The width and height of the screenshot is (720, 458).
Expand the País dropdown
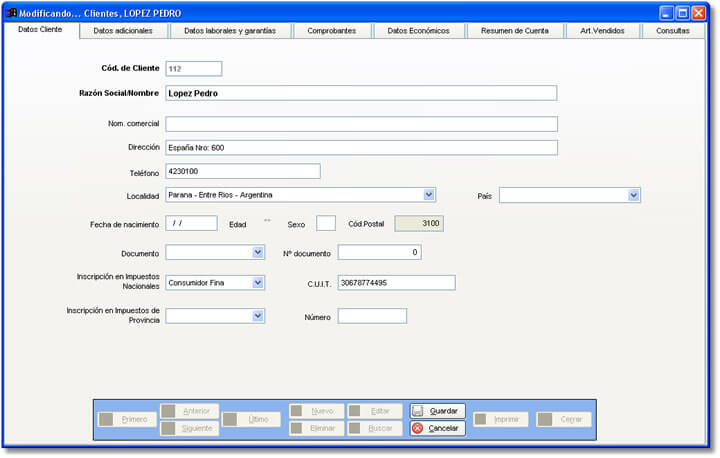(x=634, y=195)
